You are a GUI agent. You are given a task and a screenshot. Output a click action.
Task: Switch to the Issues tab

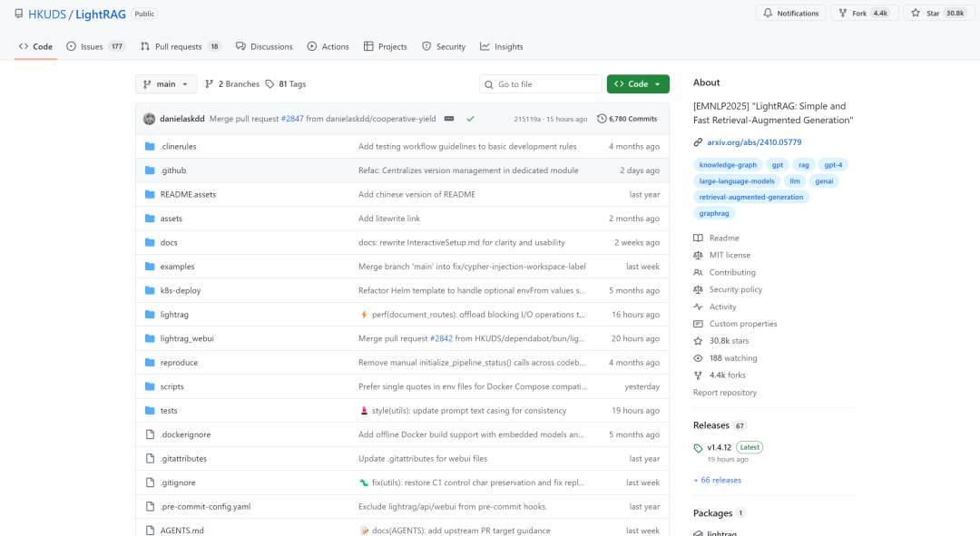click(x=95, y=46)
